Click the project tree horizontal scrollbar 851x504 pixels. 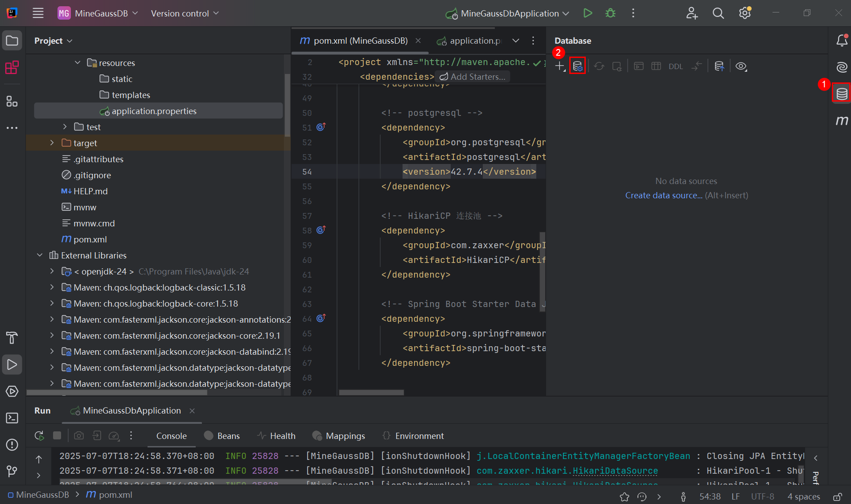(117, 393)
